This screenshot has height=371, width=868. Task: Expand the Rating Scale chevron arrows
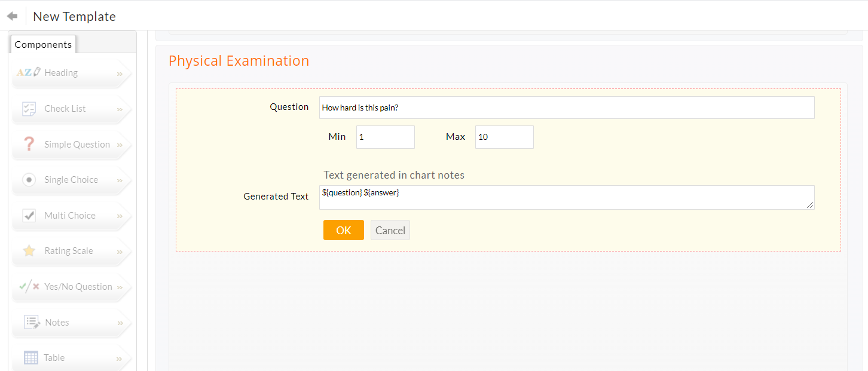pos(120,252)
